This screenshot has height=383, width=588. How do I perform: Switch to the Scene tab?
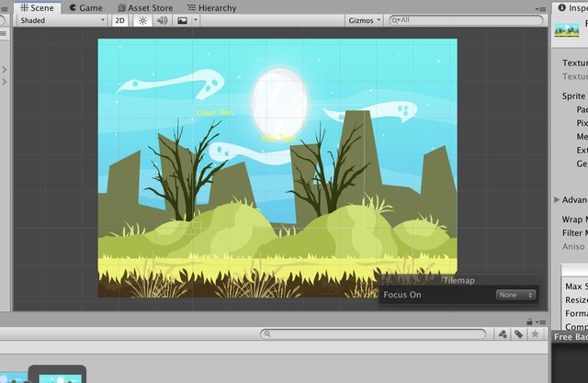pos(37,7)
